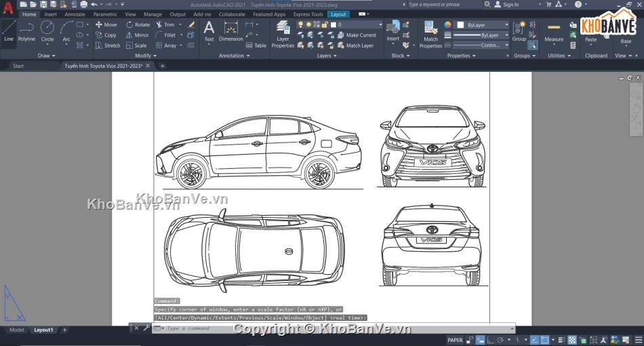
Task: Expand the Groups panel
Action: click(525, 56)
